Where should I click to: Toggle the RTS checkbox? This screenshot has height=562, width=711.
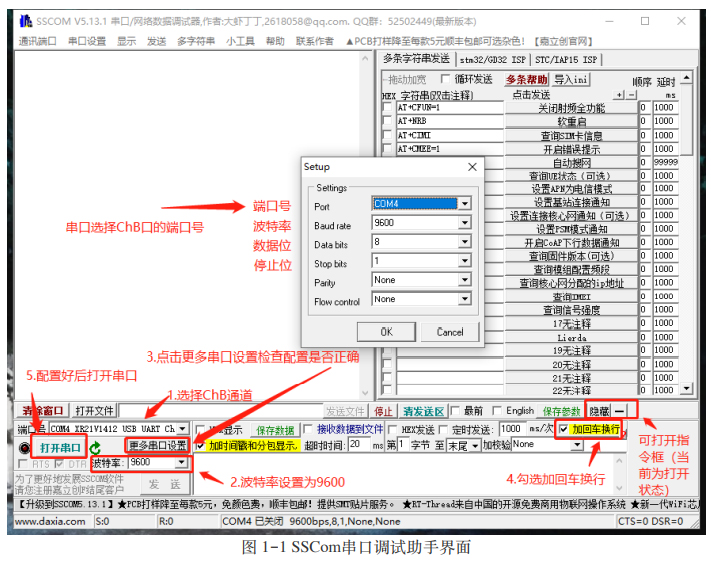[22, 464]
